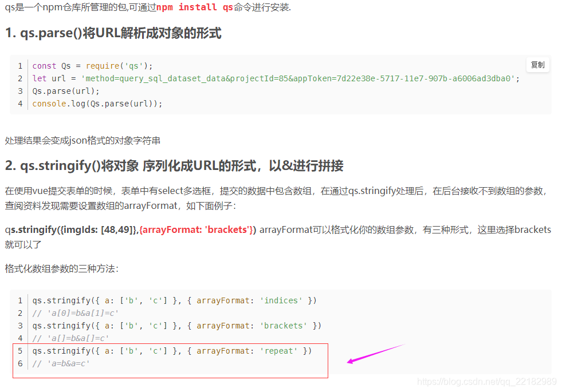Click code line 'console.log(Qs.parse(url));'

click(x=97, y=104)
